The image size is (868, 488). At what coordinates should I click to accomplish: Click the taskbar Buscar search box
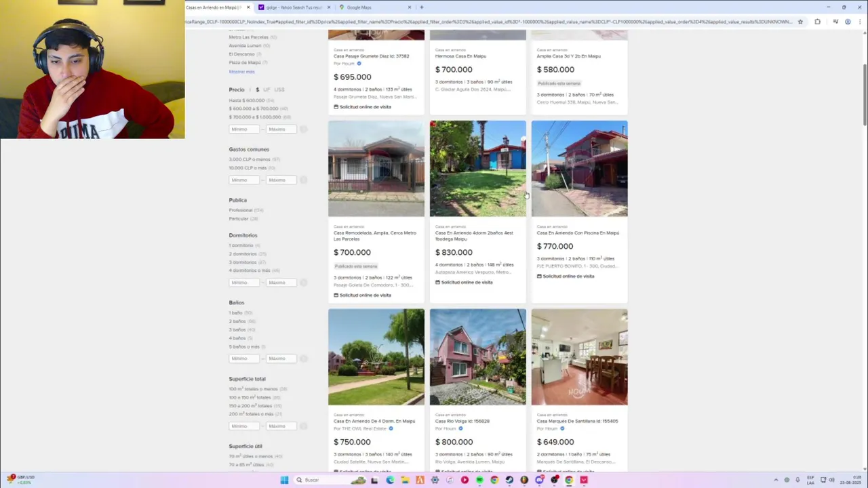point(331,480)
